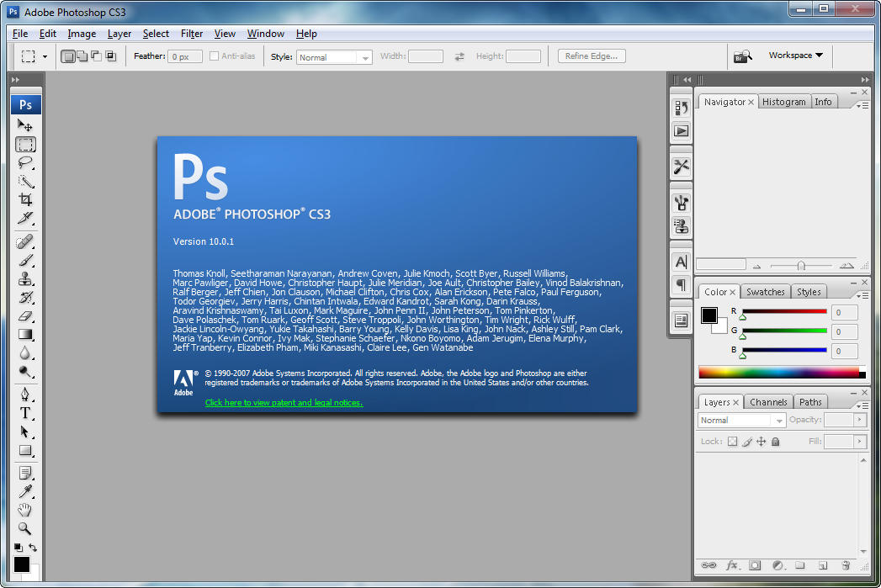Open the Brushes panel icon in dock

[681, 203]
